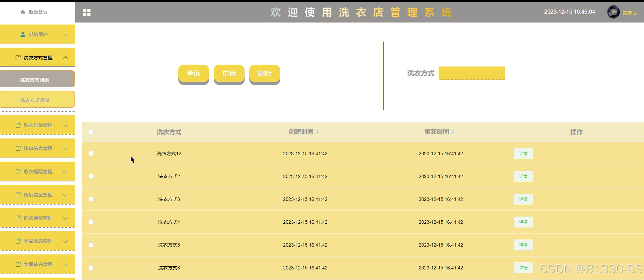Image resolution: width=644 pixels, height=280 pixels.
Task: Expand the 系统用户 menu chevron
Action: [65, 35]
